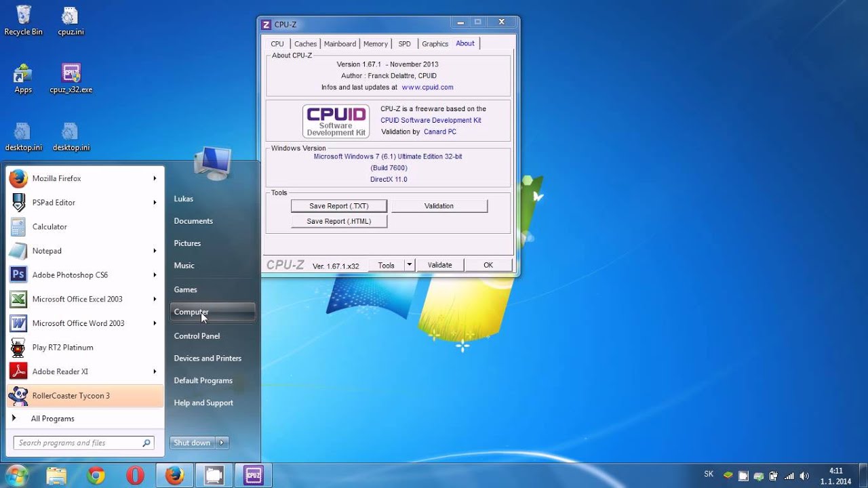Click the Search programs and files field

(x=84, y=443)
